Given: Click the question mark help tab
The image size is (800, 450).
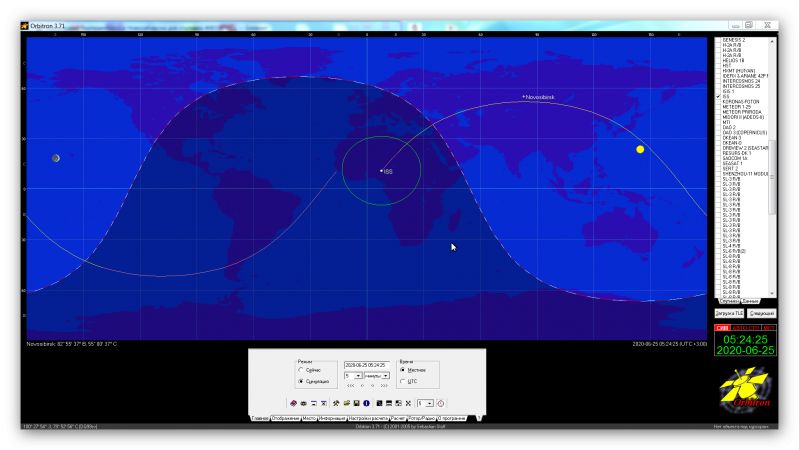Looking at the screenshot, I should click(x=479, y=418).
